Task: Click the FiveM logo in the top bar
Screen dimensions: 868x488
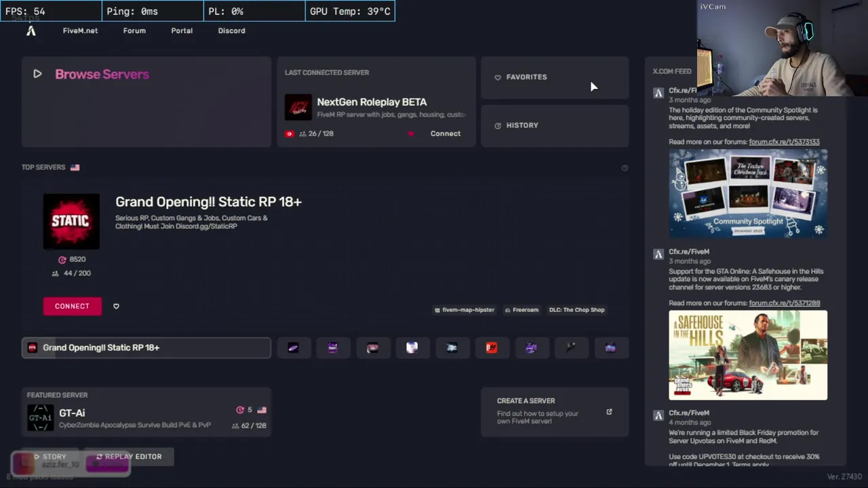Action: coord(31,30)
